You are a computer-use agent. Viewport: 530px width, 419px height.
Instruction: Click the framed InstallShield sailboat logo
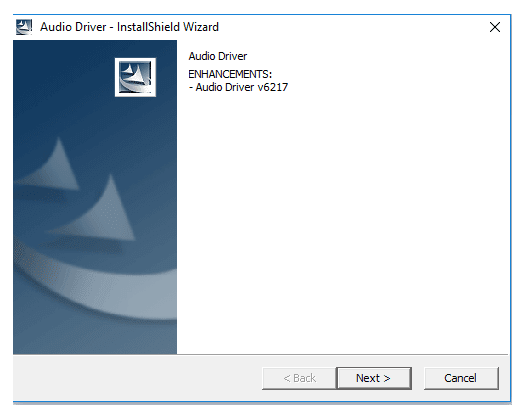135,77
